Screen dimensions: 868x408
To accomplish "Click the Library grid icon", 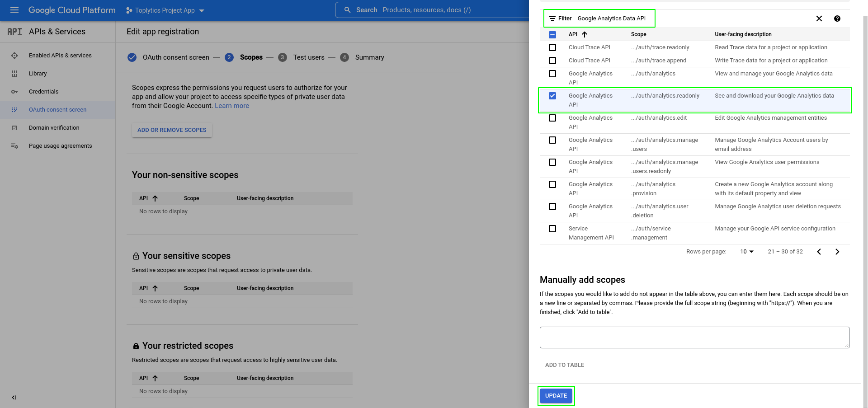I will pyautogui.click(x=14, y=74).
